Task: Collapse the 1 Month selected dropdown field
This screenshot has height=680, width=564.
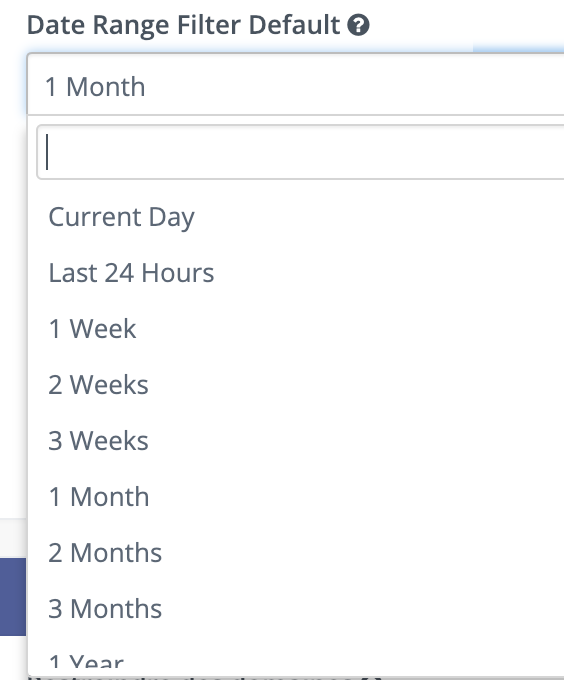Action: tap(296, 85)
